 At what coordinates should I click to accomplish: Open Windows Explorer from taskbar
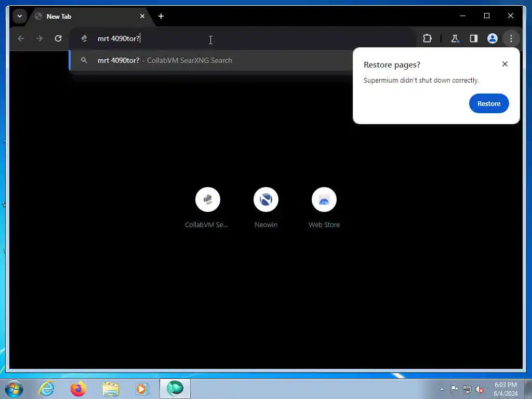111,389
